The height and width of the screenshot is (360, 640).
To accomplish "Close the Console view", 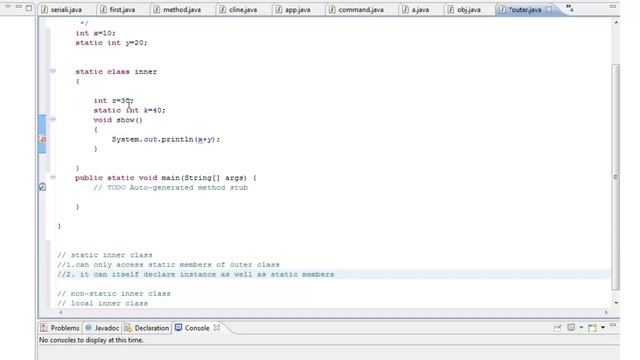I will pyautogui.click(x=217, y=327).
